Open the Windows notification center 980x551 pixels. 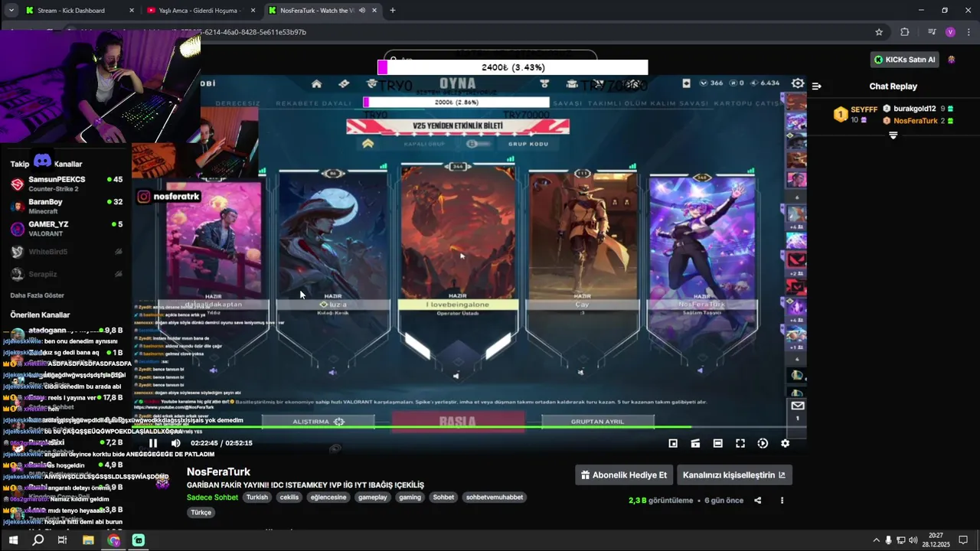pos(963,540)
